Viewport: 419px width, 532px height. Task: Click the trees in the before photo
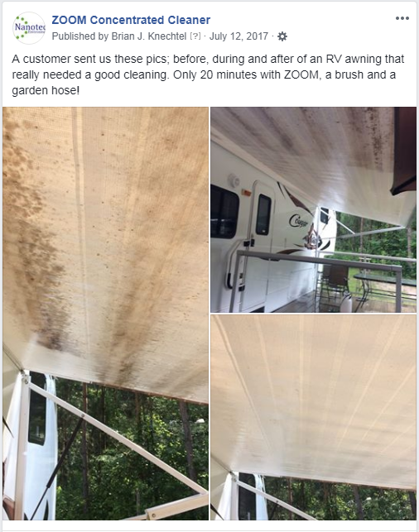point(132,451)
